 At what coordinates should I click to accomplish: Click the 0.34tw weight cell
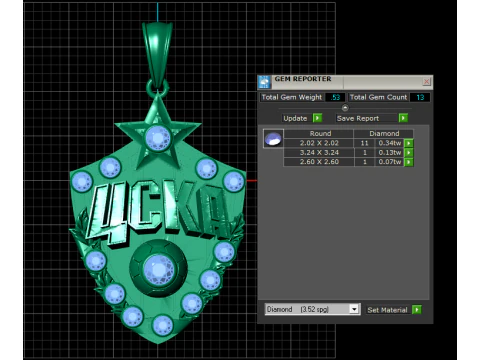click(x=389, y=143)
